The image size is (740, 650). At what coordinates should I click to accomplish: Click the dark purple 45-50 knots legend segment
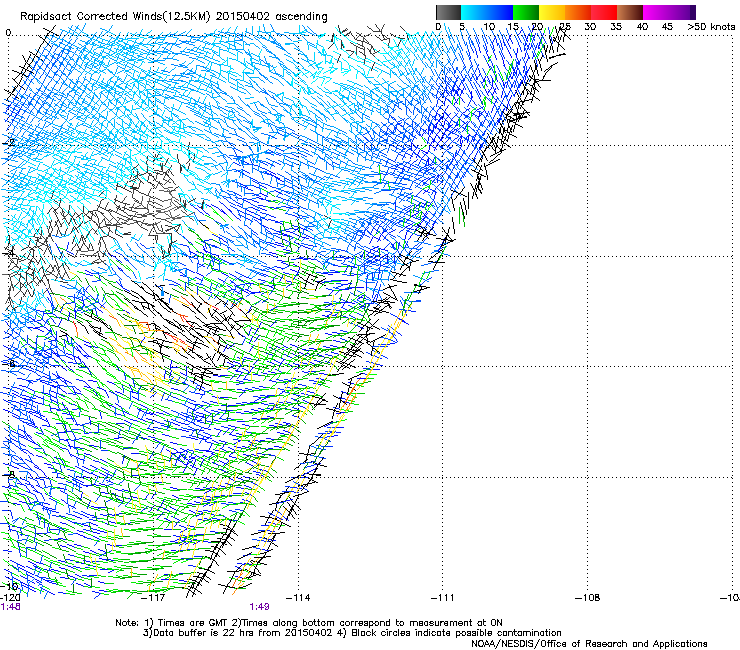pos(682,12)
